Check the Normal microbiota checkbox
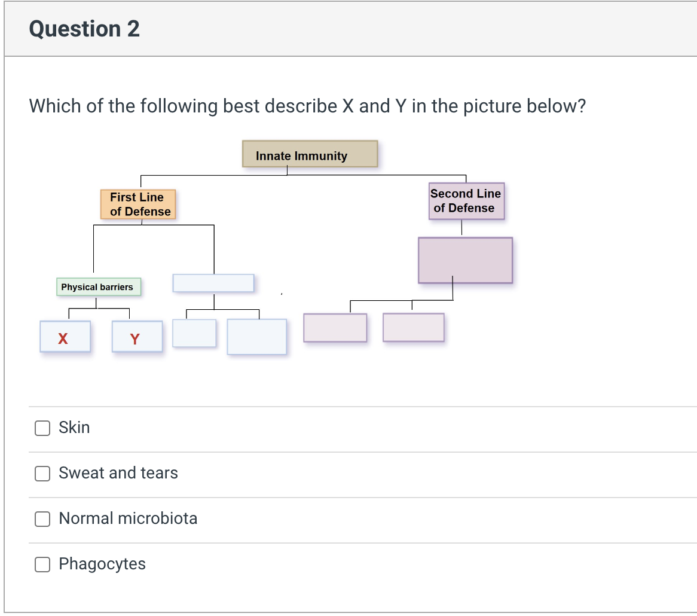The height and width of the screenshot is (616, 697). click(x=42, y=519)
